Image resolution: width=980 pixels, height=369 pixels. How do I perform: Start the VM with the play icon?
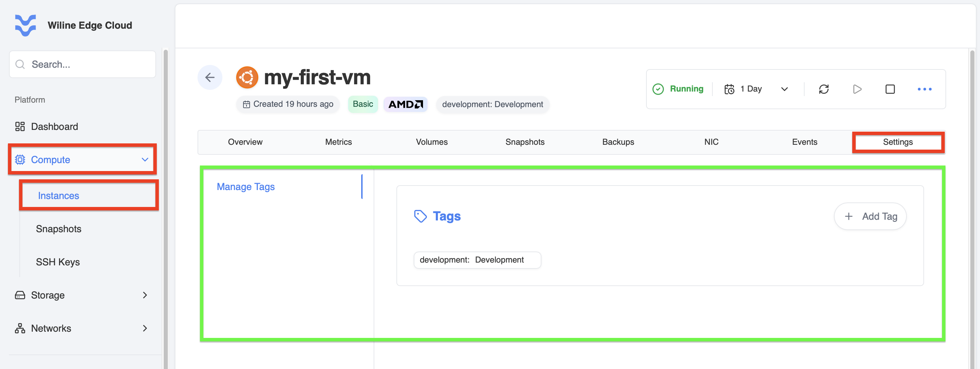pos(857,89)
